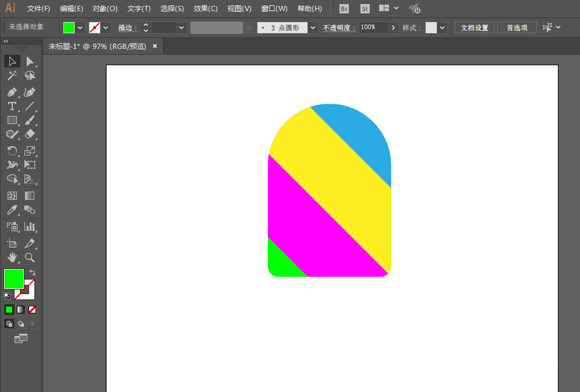
Task: Pick the Eyedropper tool
Action: pos(12,210)
